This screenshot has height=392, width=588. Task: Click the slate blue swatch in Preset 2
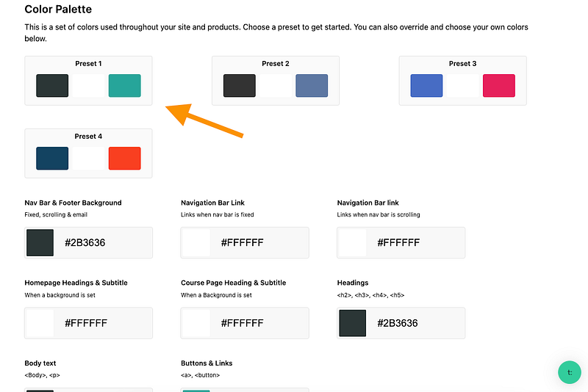pos(312,86)
